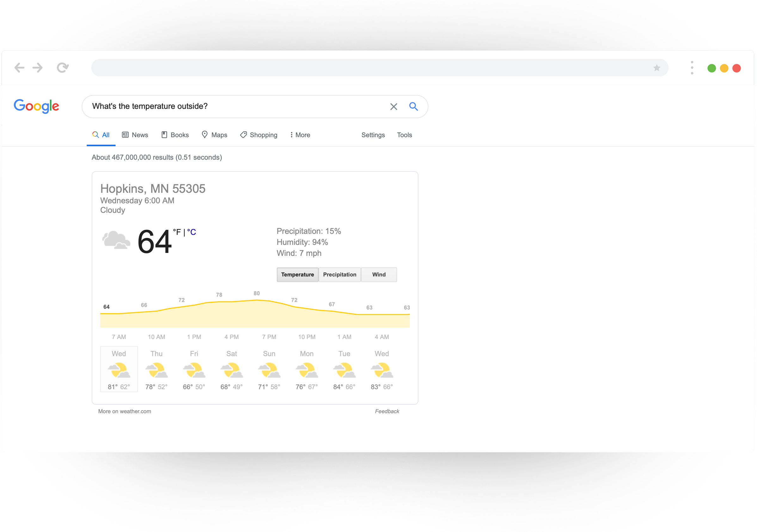Screen dimensions: 757x532
Task: Go to the News tab
Action: click(135, 135)
